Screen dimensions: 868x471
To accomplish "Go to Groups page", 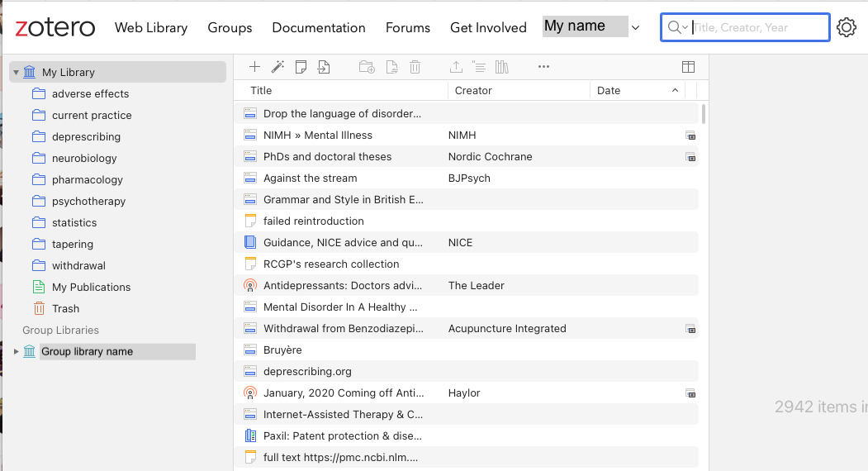I will pos(230,28).
